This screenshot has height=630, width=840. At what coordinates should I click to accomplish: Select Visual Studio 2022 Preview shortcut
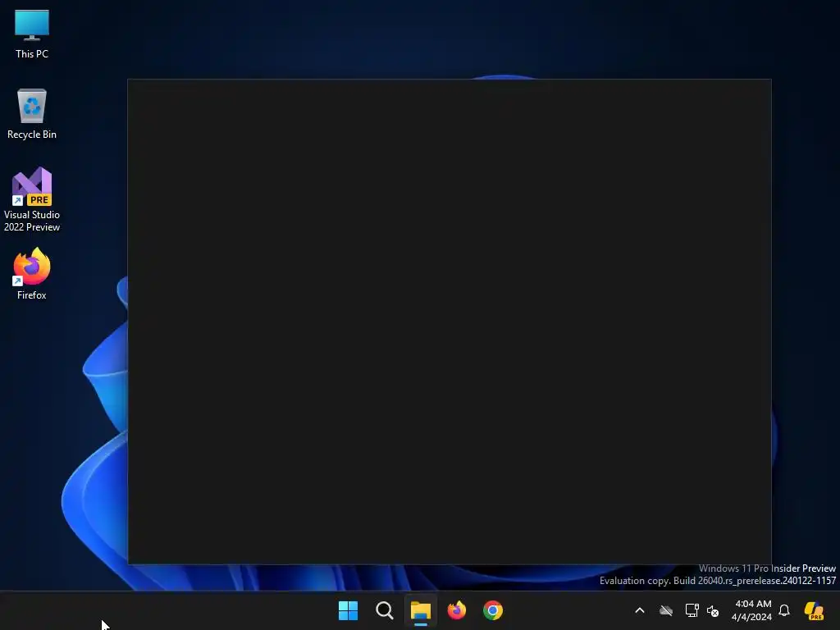32,200
